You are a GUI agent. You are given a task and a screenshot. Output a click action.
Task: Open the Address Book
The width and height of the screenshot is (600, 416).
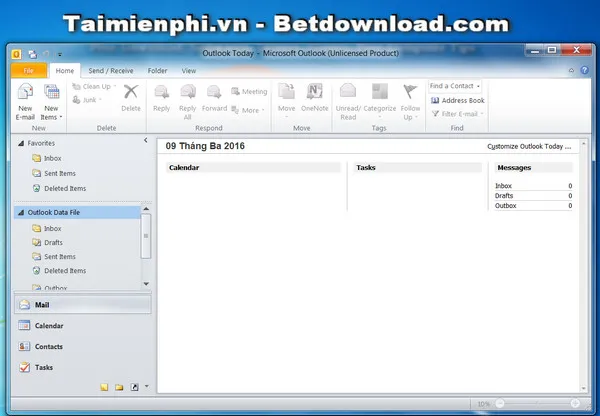458,100
